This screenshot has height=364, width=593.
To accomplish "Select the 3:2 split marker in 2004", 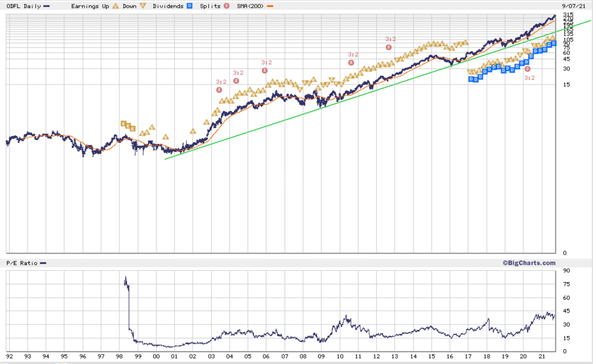I will pos(236,81).
